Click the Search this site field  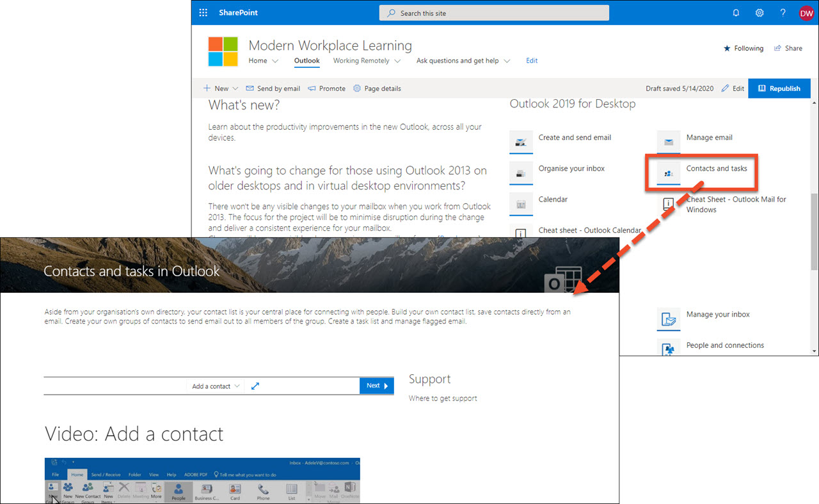coord(494,12)
